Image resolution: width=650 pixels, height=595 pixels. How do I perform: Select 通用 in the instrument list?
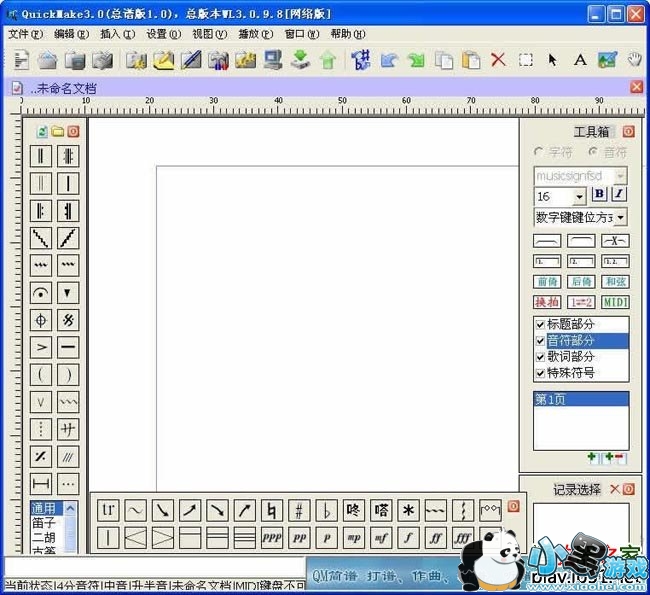click(44, 508)
